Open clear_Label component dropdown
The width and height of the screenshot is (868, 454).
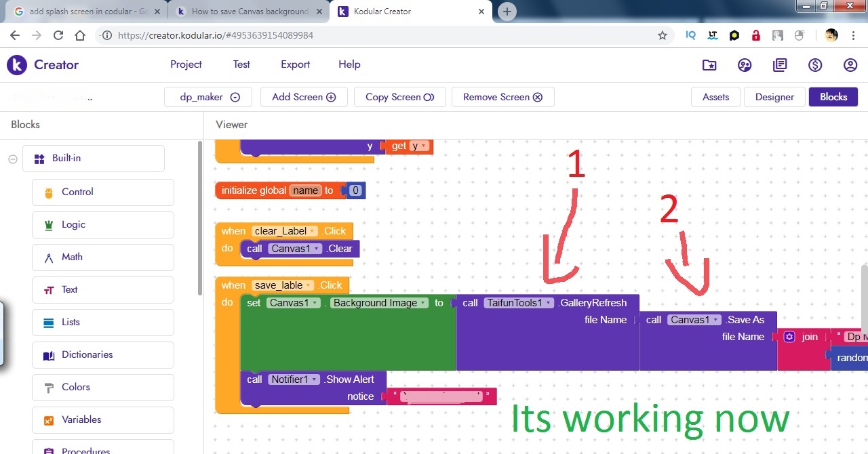coord(285,231)
